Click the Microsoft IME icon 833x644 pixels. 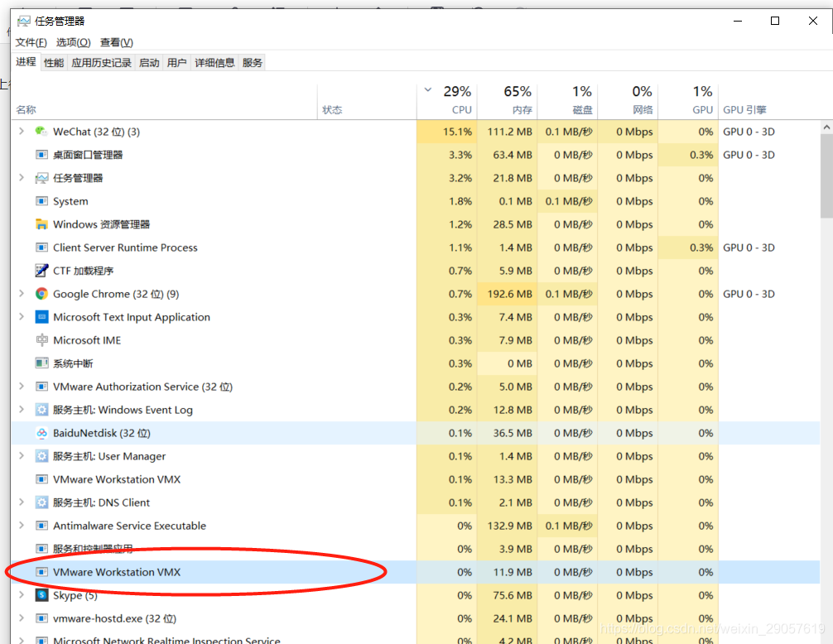tap(41, 339)
